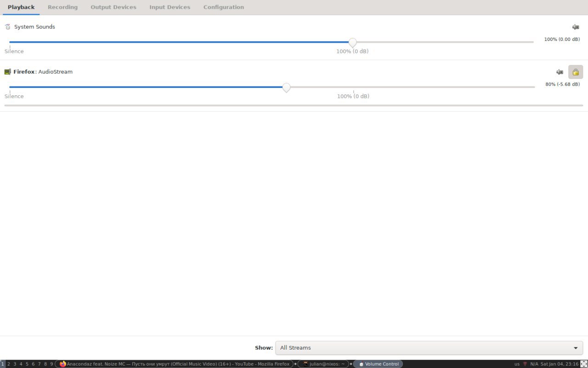588x368 pixels.
Task: Open the Output Devices tab
Action: [113, 7]
